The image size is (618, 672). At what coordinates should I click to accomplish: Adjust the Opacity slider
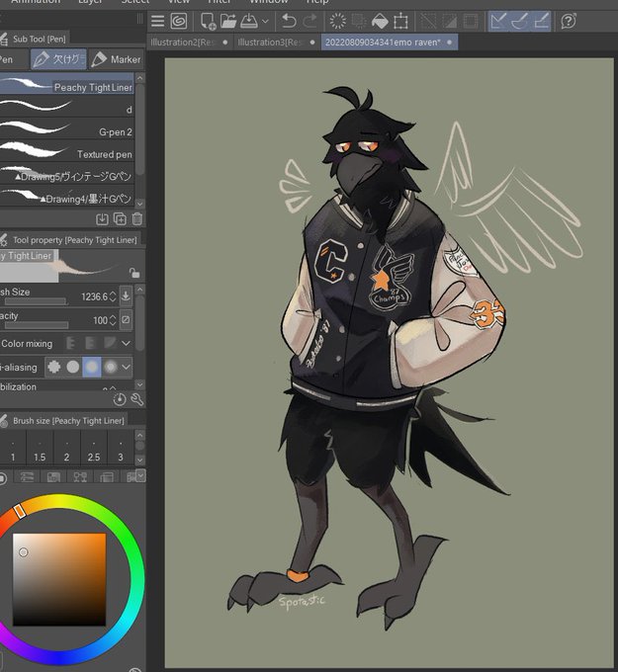click(x=36, y=325)
